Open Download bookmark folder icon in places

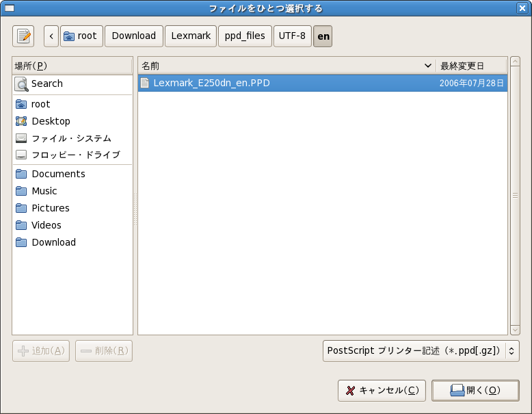click(21, 242)
